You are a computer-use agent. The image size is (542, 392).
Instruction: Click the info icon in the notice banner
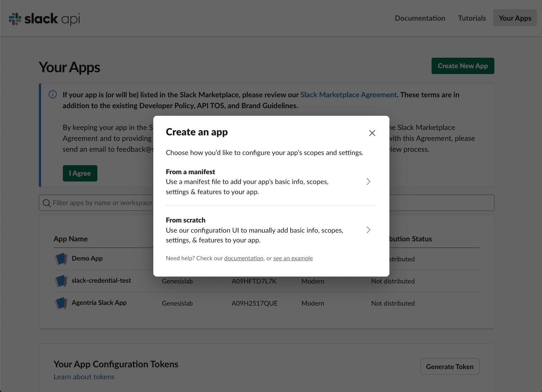coord(53,94)
